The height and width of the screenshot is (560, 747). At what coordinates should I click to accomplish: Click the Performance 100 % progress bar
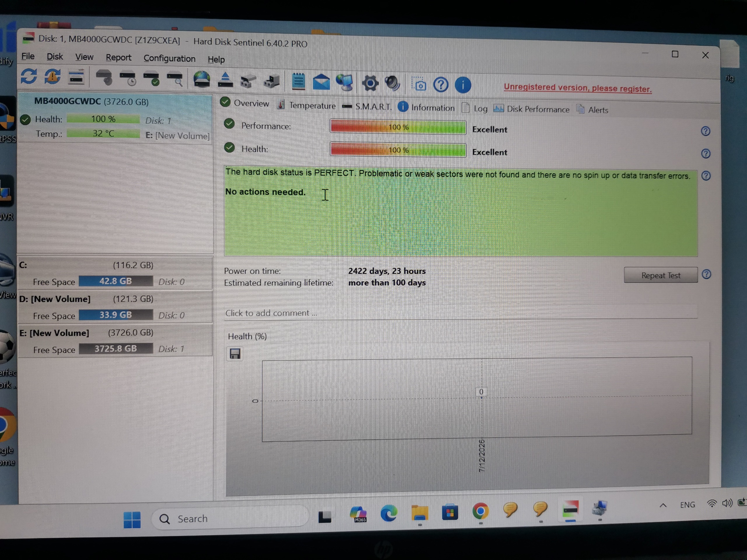398,127
